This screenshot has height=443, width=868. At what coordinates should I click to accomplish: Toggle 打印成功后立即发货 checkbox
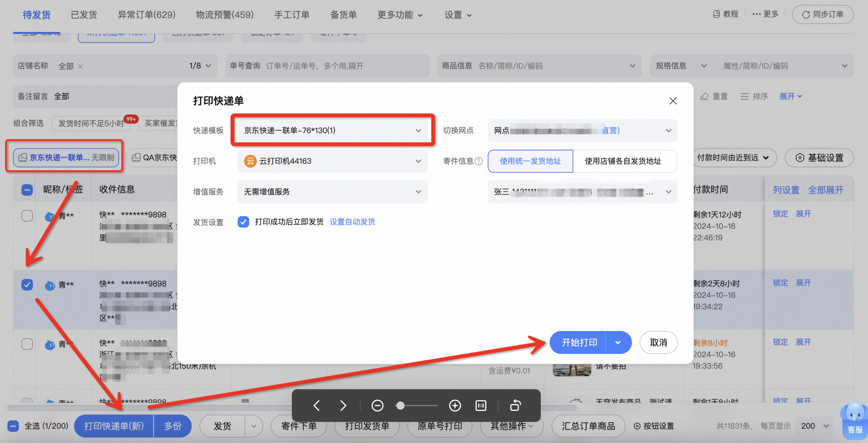pos(243,222)
